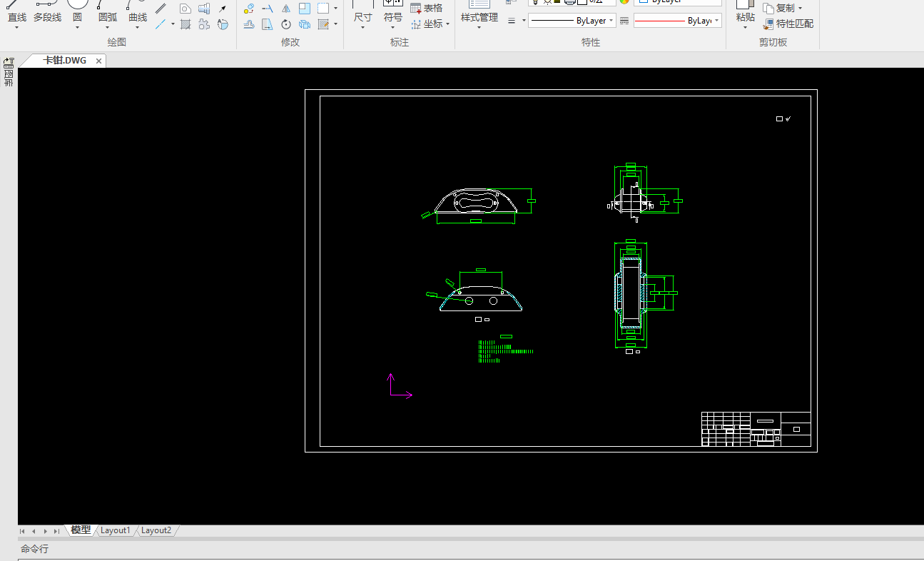Select the 多段线 (Polyline) tool
924x561 pixels.
(x=47, y=16)
